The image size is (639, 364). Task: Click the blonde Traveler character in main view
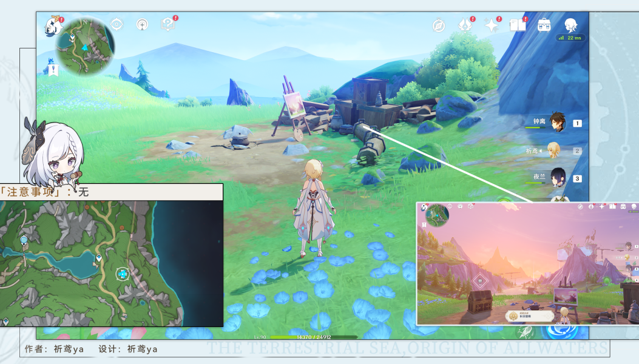tap(314, 208)
